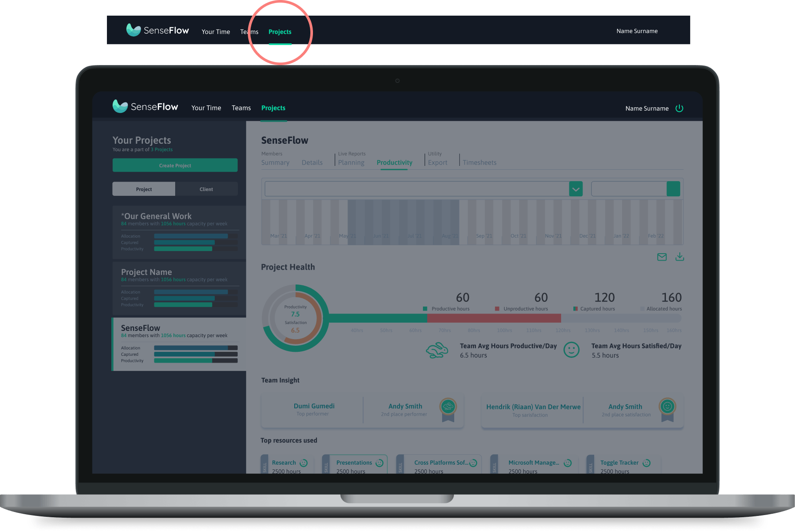
Task: Click the Unproductive hours legend swatch
Action: [x=497, y=309]
